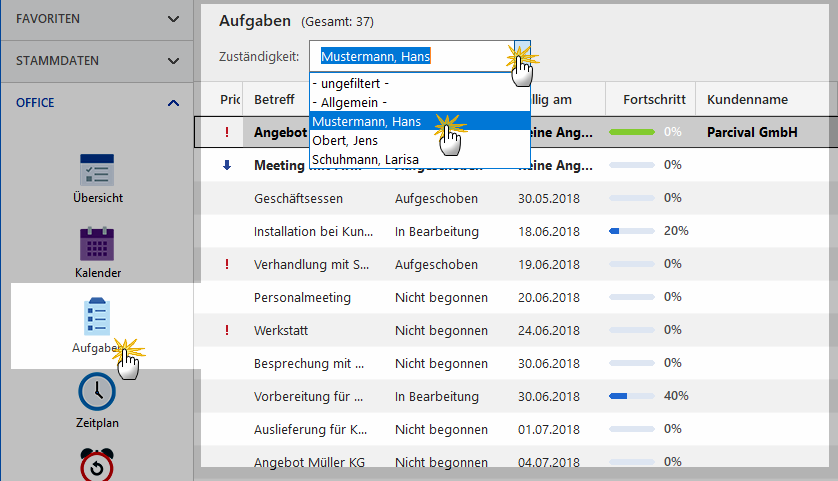838x481 pixels.
Task: Click status 'In Bearbeitung' of Installation row
Action: pos(437,231)
